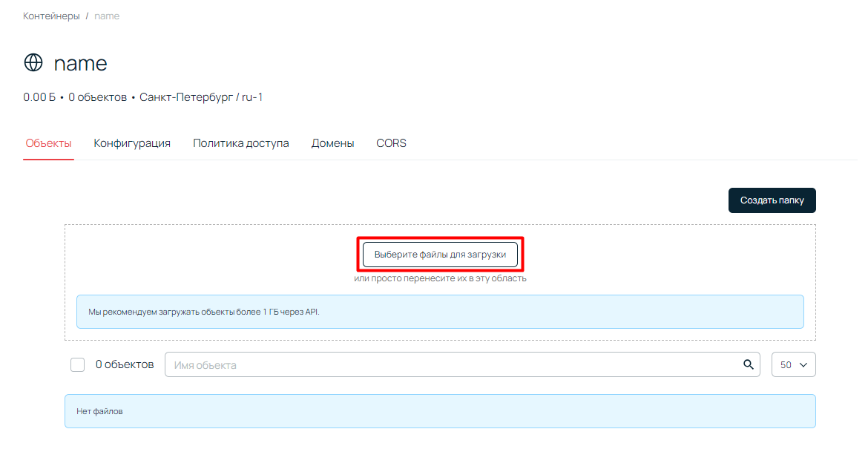Viewport: 868px width, 475px height.
Task: Click the magnifier icon in the search field
Action: click(x=748, y=364)
